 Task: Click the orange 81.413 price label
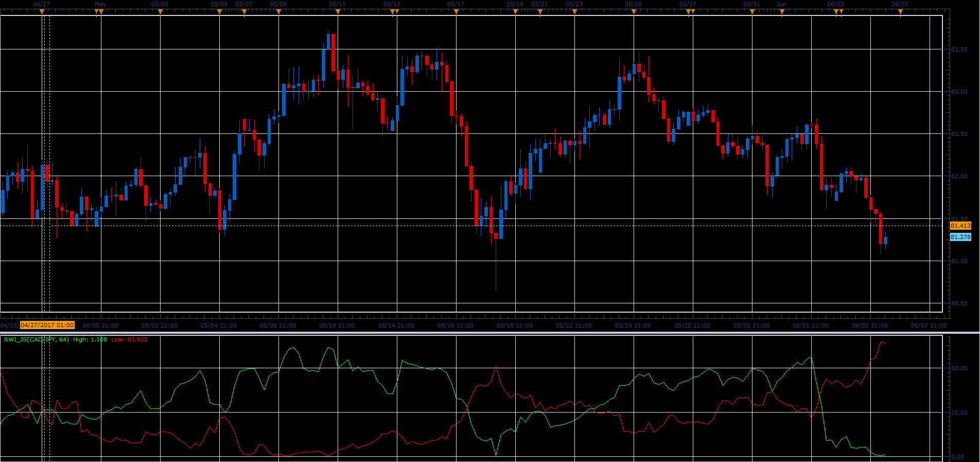(960, 226)
